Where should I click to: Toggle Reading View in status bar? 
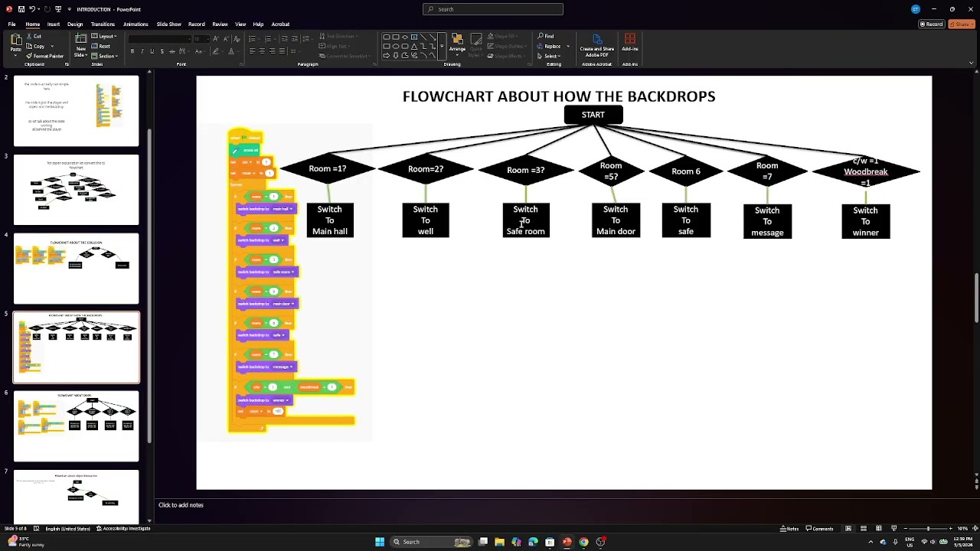pos(878,529)
